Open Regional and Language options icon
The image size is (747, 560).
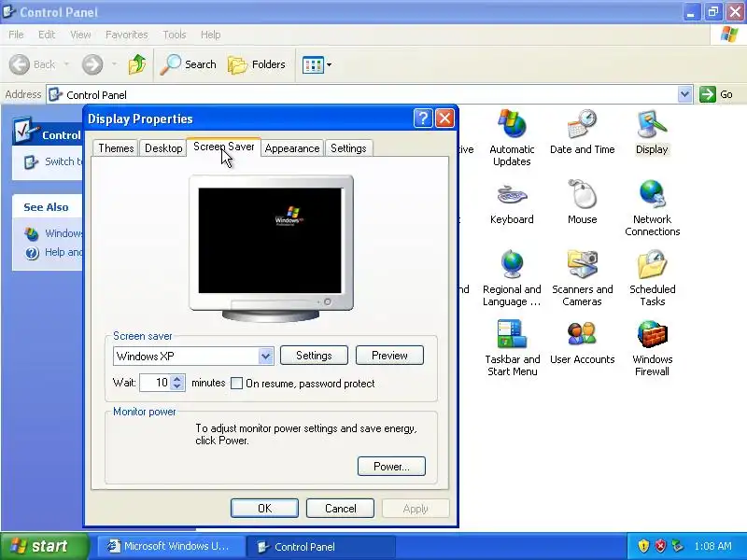click(x=512, y=278)
